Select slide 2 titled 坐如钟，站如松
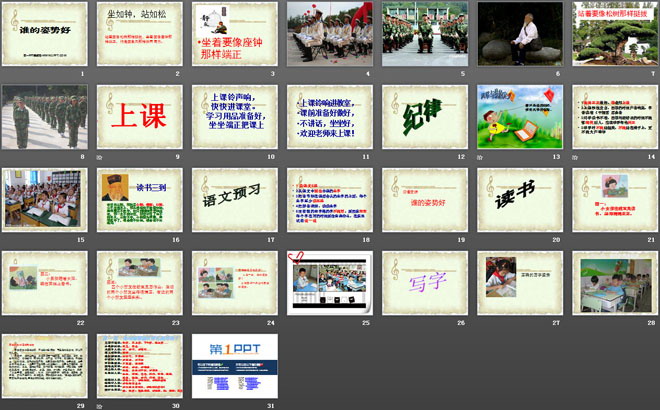The height and width of the screenshot is (410, 660). click(x=140, y=34)
